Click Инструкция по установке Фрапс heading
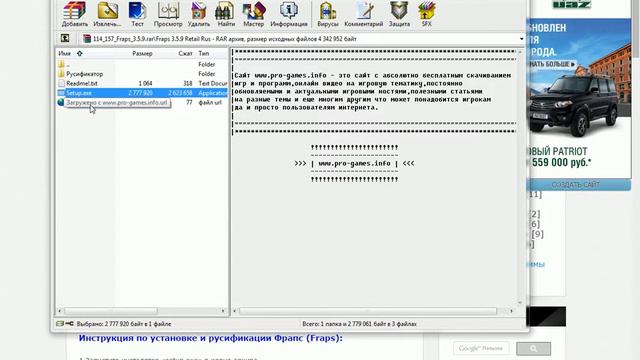The image size is (640, 360). pos(211,338)
